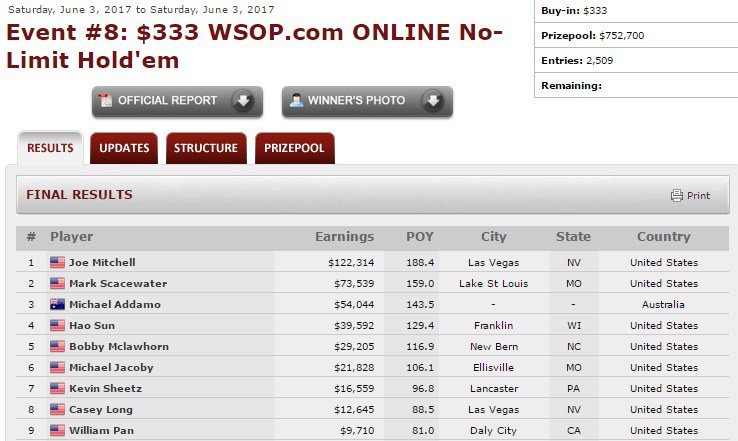Screen dimensions: 738x441
Task: Click the download arrow on Winner's Photo button
Action: pos(433,101)
